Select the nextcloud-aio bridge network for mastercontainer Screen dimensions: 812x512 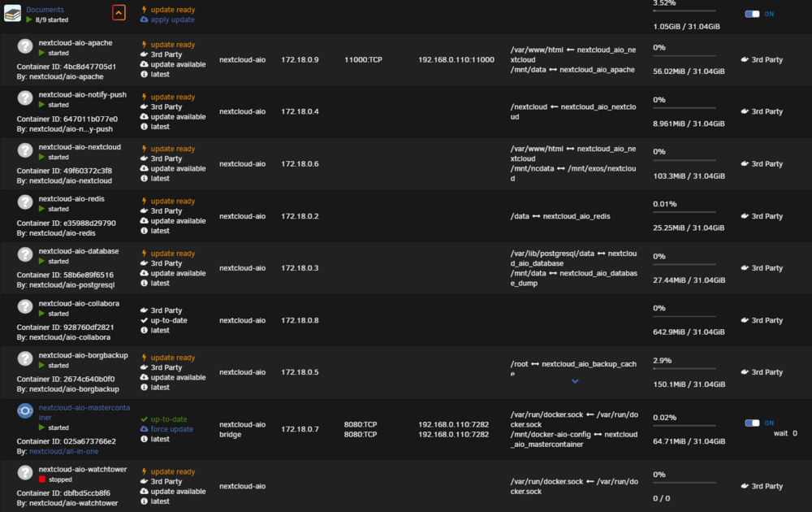(242, 429)
